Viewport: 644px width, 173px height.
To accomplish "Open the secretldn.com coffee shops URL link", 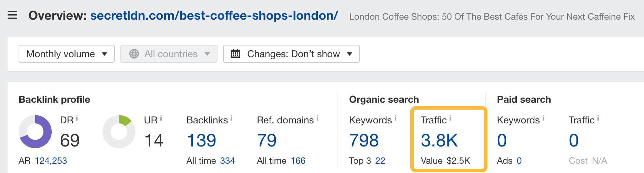I will [214, 16].
